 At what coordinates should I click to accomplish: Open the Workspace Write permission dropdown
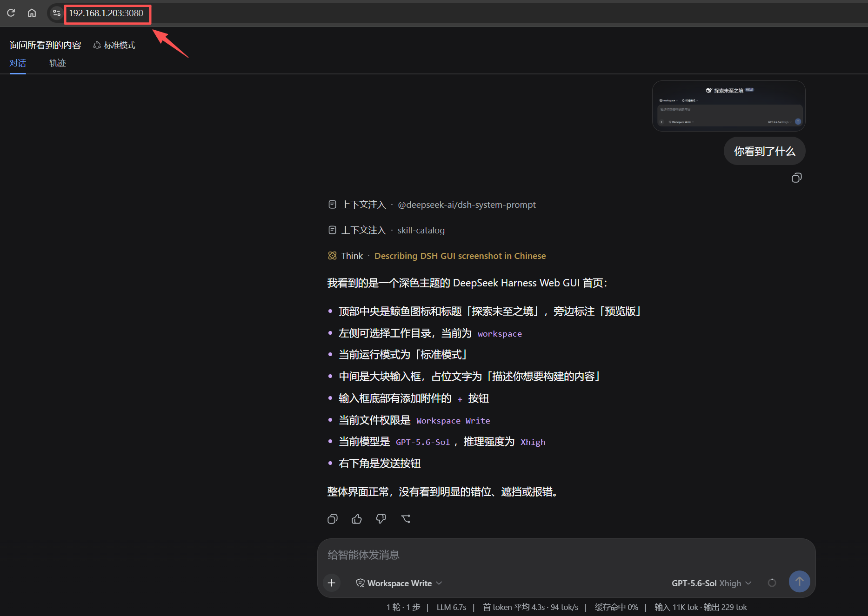pos(399,583)
